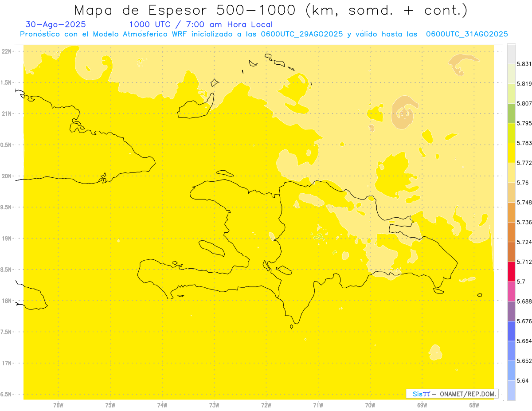Click the colorbar value 5.819
532x411 pixels.
tap(524, 84)
